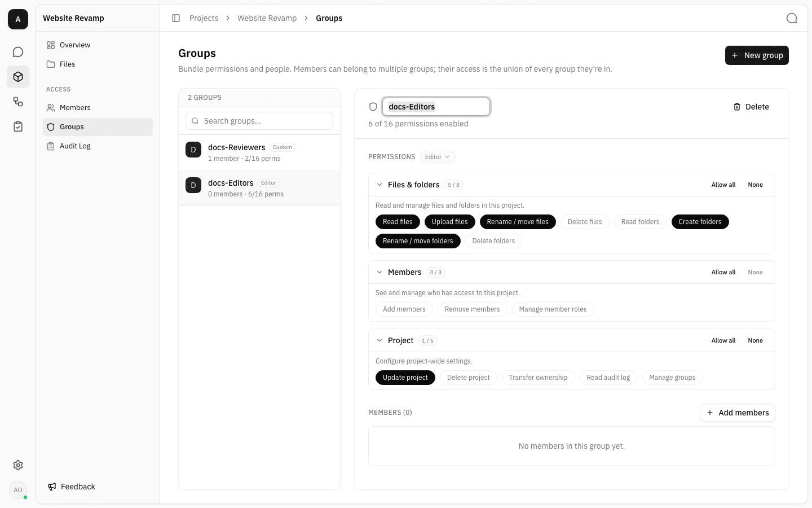Enable Read audit log permission
Viewport: 812px width, 508px height.
pyautogui.click(x=608, y=378)
